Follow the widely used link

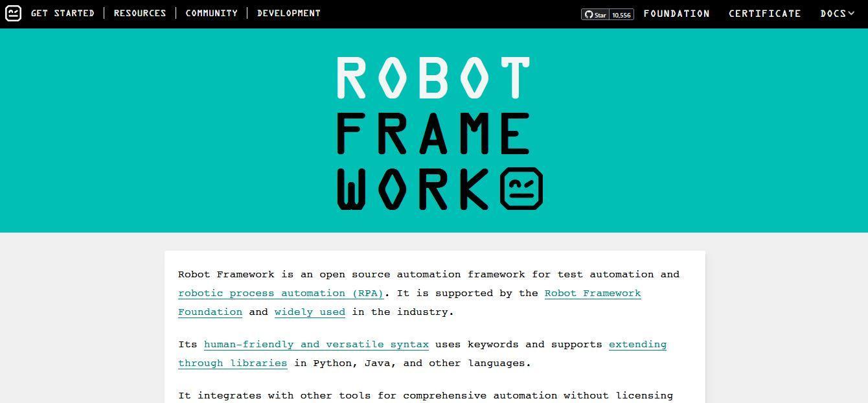click(310, 312)
